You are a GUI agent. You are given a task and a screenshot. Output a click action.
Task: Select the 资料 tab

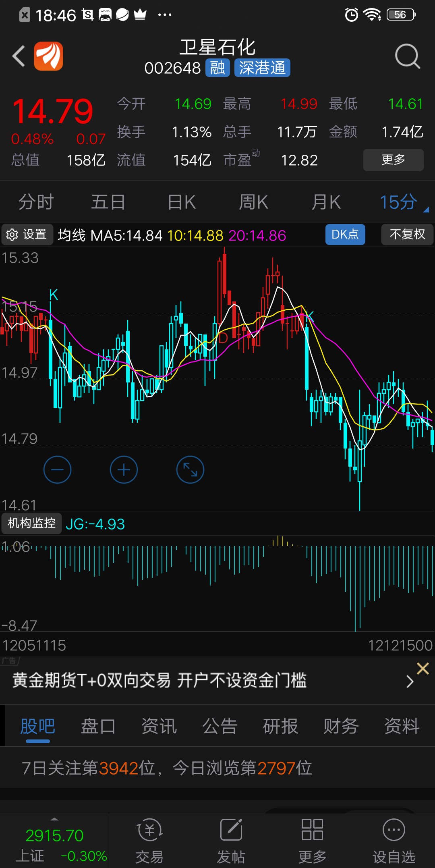(402, 727)
